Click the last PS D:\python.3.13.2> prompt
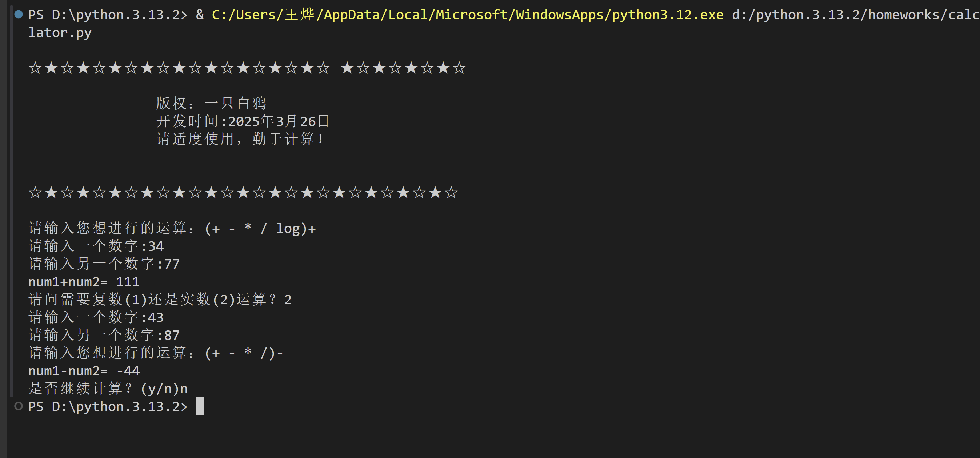The width and height of the screenshot is (980, 458). pyautogui.click(x=108, y=406)
